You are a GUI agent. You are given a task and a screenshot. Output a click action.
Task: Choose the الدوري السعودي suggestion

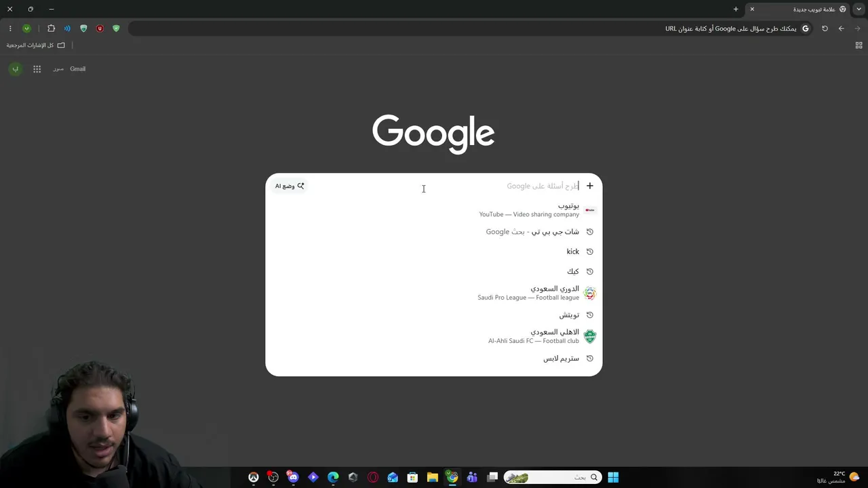point(434,293)
